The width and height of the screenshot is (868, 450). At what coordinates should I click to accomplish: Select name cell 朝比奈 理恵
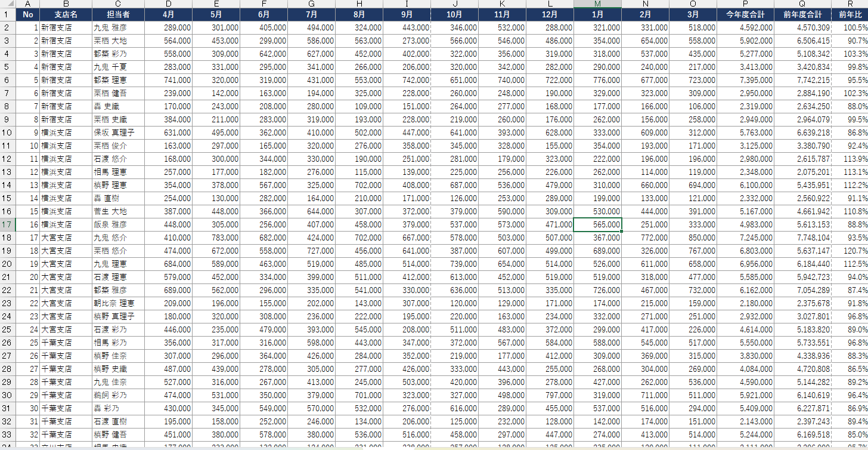[x=118, y=303]
